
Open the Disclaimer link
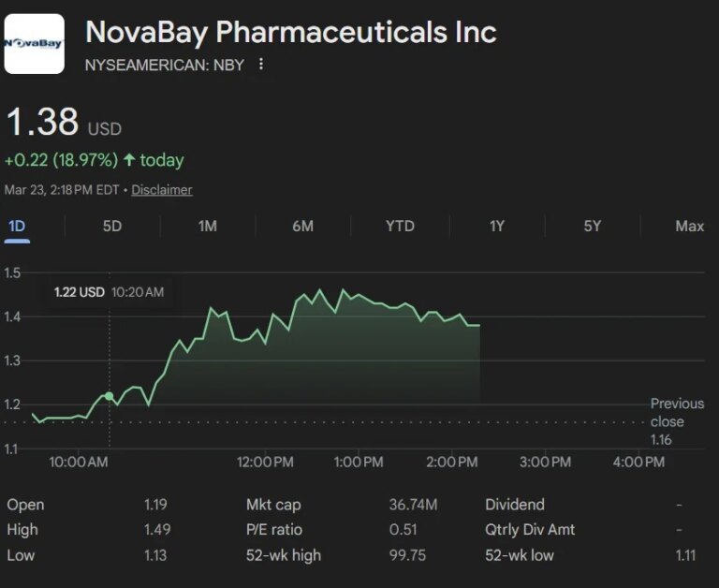[161, 190]
